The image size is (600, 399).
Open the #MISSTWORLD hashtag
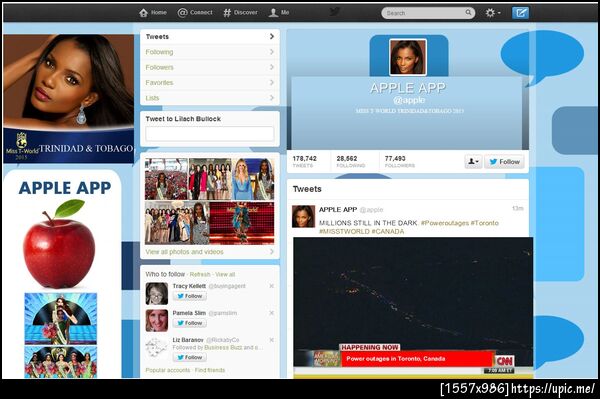point(344,231)
